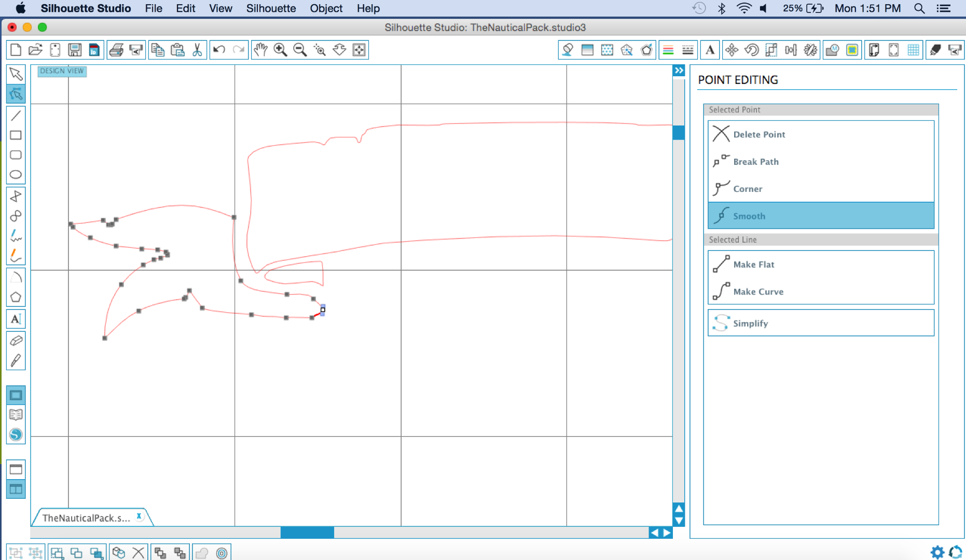The height and width of the screenshot is (560, 966).
Task: Open the Edit menu
Action: [186, 8]
